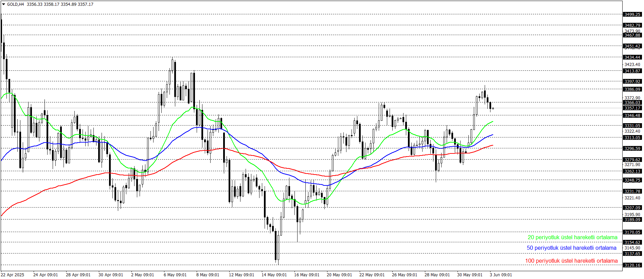The width and height of the screenshot is (644, 279).
Task: Click the 8 May 09:01 time label
Action: (208, 275)
